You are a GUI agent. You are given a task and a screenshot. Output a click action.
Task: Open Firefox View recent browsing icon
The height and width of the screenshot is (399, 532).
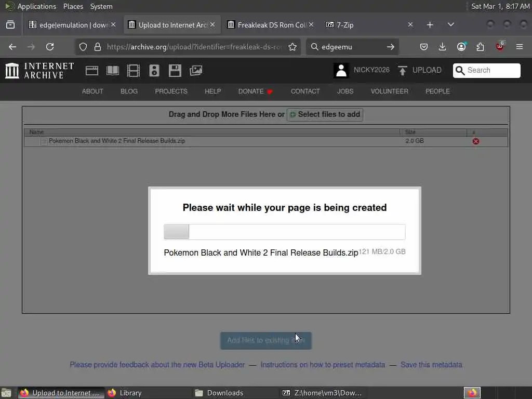10,25
